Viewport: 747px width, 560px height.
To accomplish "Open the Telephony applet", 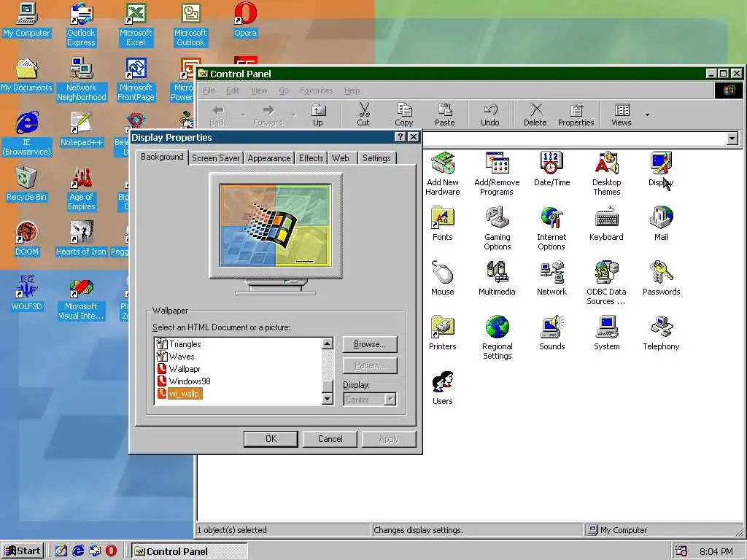I will point(661,333).
